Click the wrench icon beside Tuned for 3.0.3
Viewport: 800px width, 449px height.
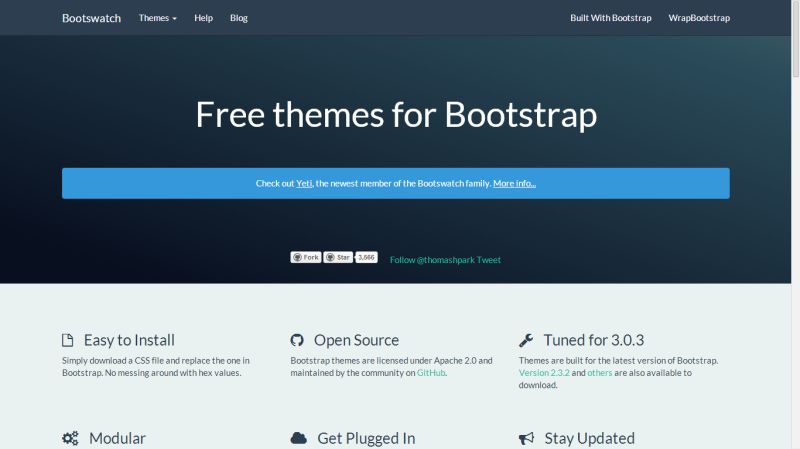pos(526,340)
